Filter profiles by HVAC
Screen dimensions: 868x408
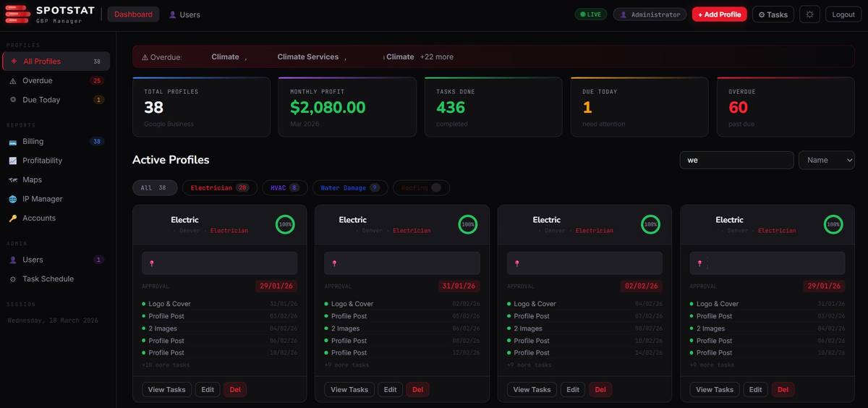pos(285,188)
